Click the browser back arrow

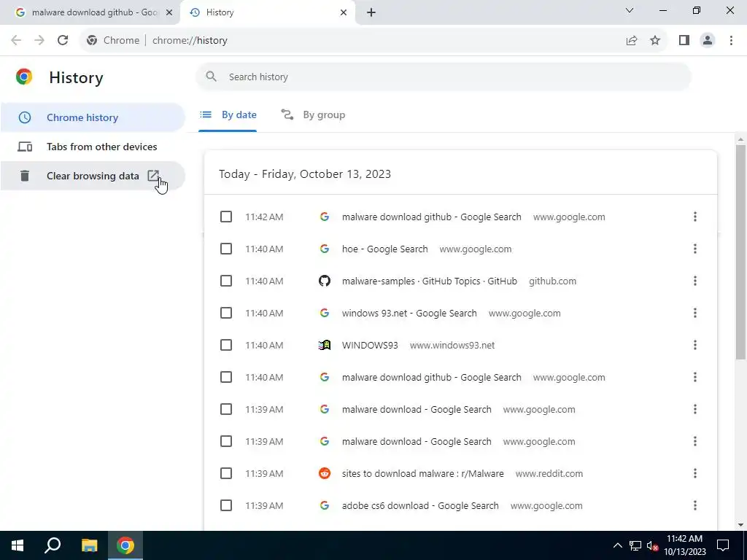[16, 41]
